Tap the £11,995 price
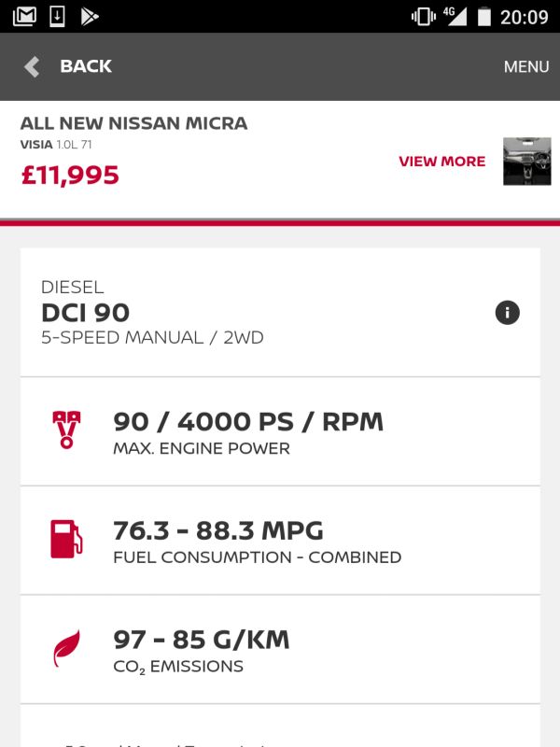Viewport: 560px width, 747px height. [70, 175]
